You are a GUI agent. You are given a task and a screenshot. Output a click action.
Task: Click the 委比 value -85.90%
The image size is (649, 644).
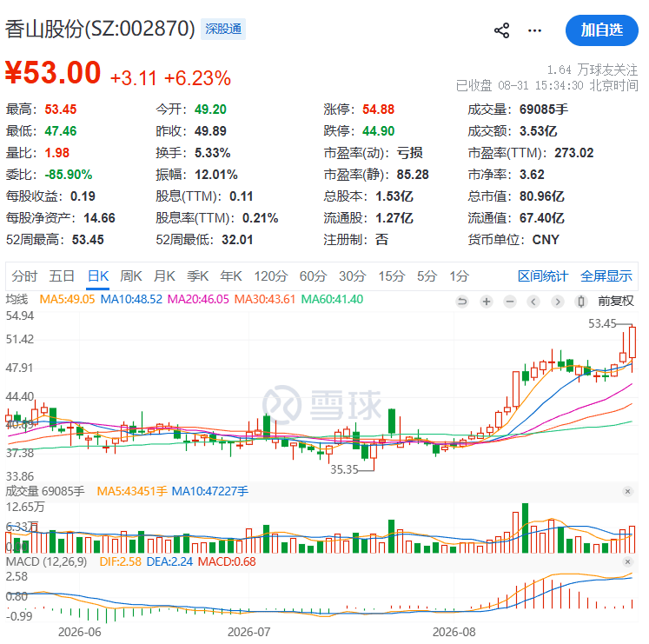(69, 175)
